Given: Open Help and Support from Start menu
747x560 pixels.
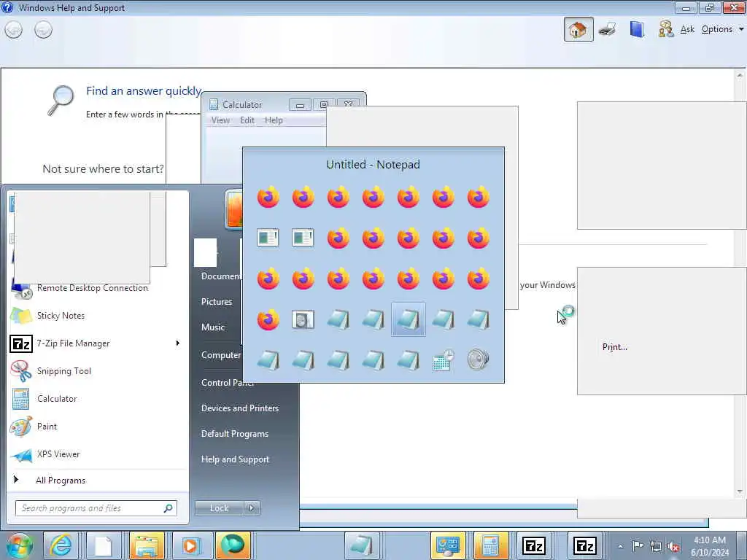Looking at the screenshot, I should tap(235, 459).
